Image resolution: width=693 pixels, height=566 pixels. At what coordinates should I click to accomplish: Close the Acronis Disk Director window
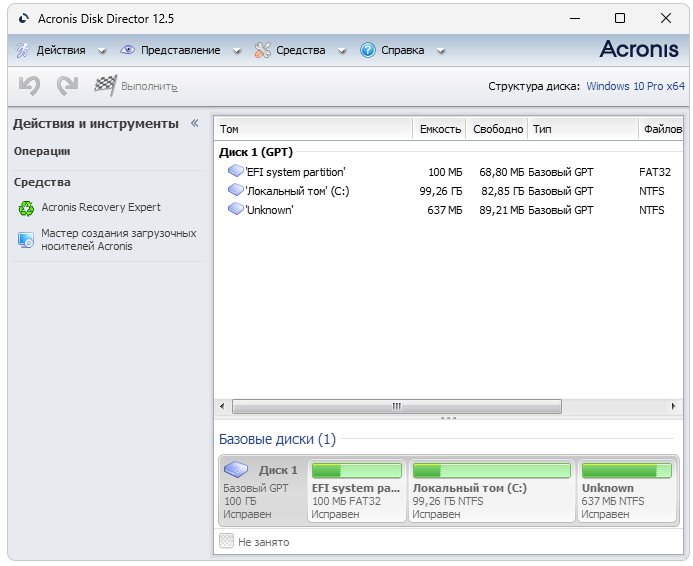666,19
